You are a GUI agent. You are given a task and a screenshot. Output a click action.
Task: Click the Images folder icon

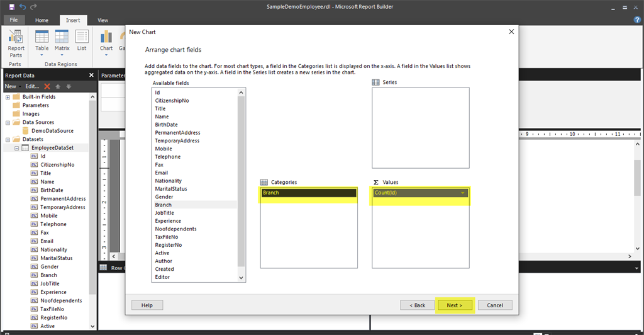coord(16,113)
